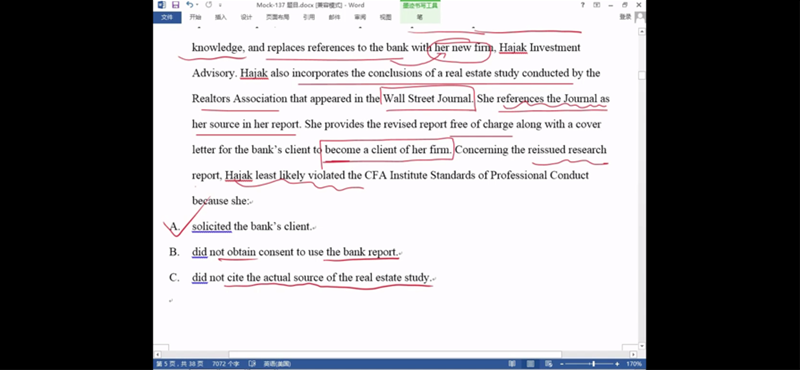Screen dimensions: 800x370
Task: Click the horizontal scrollbar right arrow
Action: click(634, 354)
